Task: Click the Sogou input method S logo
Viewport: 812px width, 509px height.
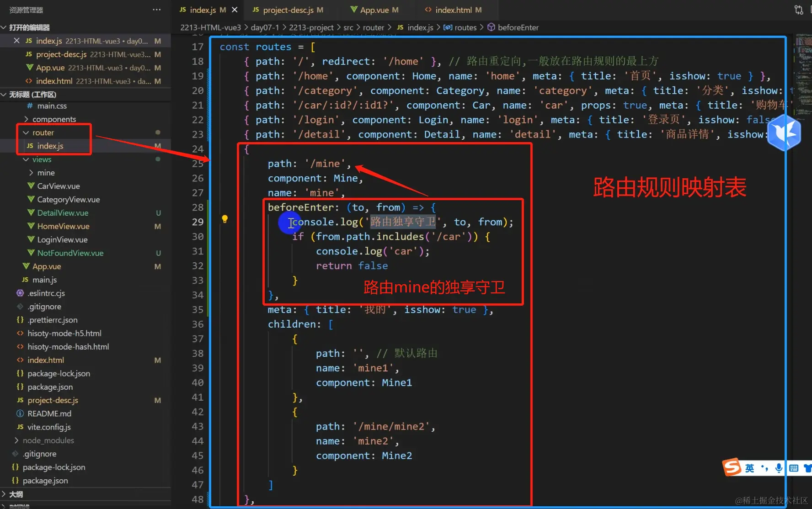Action: (x=731, y=467)
